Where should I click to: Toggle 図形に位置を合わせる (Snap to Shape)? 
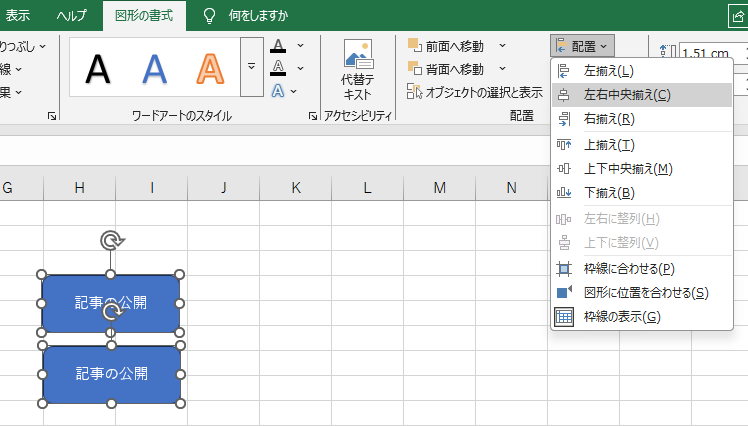tap(645, 293)
